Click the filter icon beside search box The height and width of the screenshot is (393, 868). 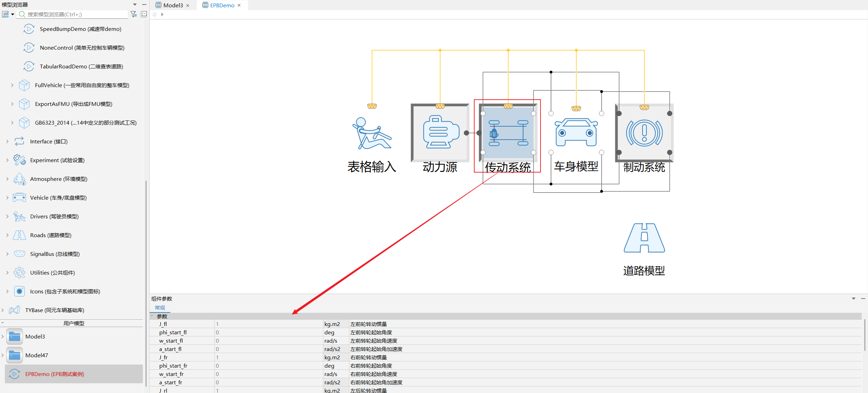click(134, 14)
